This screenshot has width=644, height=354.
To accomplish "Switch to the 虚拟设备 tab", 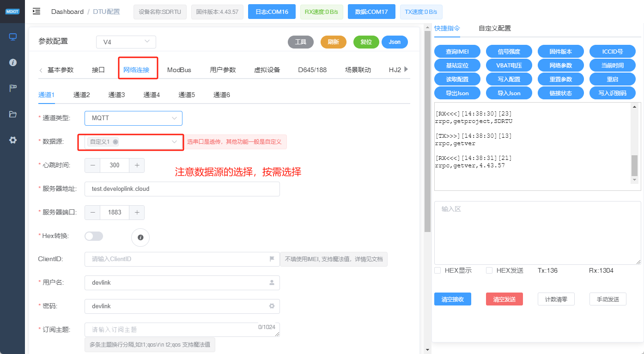I will 267,70.
